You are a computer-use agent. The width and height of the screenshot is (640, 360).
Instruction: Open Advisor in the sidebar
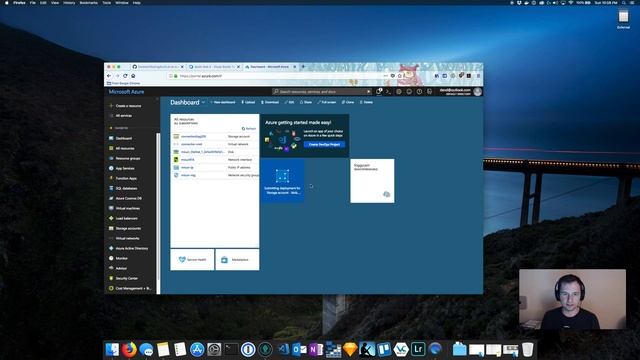coord(119,268)
